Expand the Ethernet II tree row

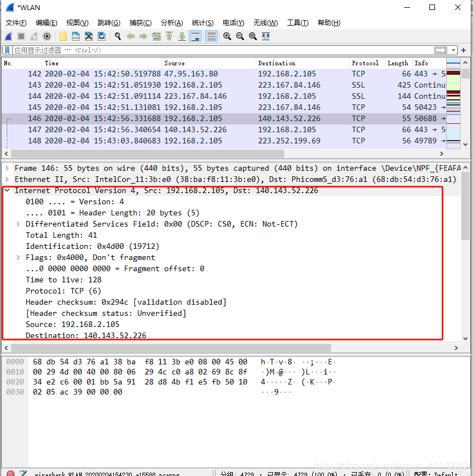point(7,180)
